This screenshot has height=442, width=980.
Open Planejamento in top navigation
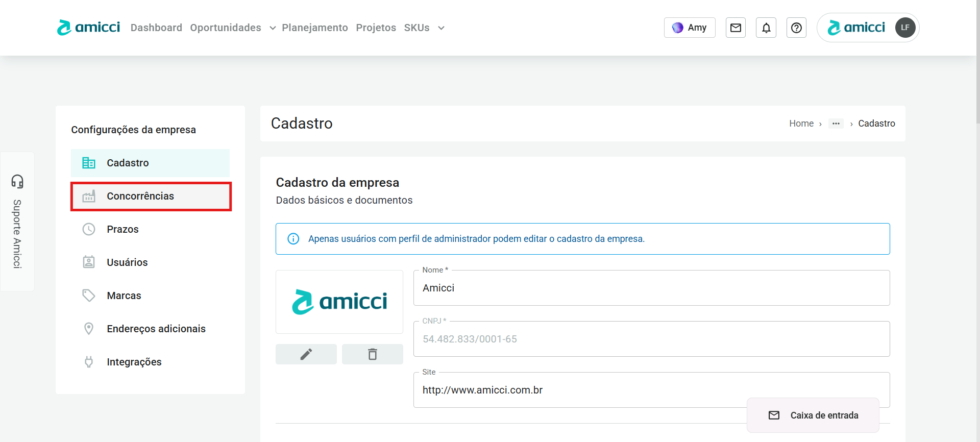pyautogui.click(x=314, y=28)
